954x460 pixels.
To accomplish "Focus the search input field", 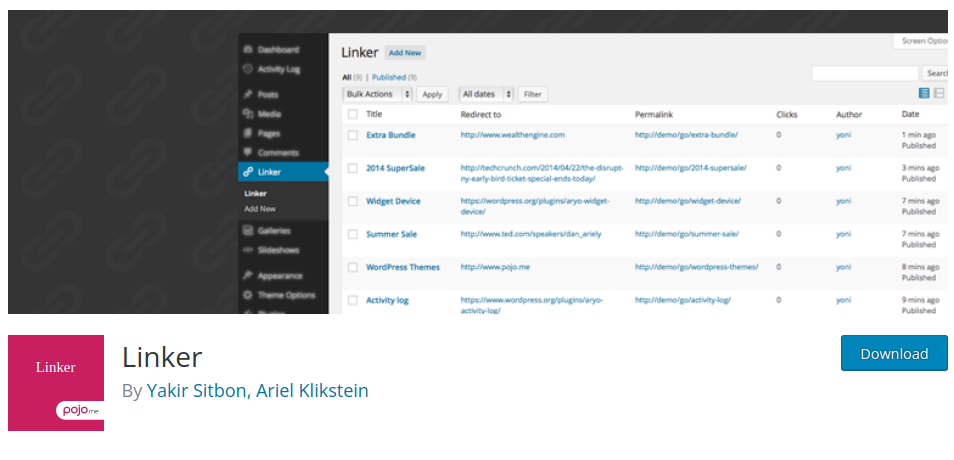I will point(865,74).
